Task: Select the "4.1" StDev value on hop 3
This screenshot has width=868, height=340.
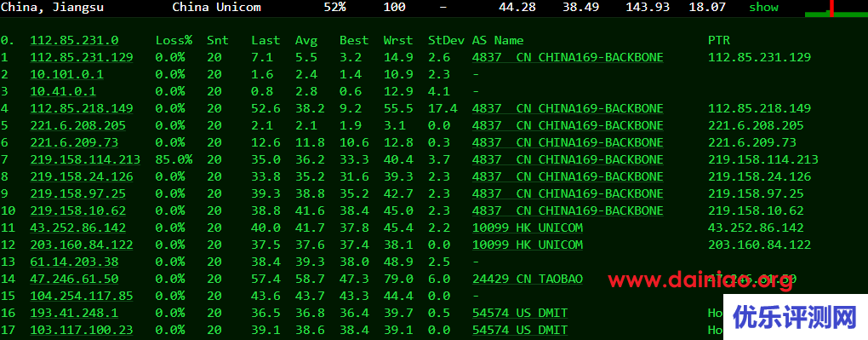Action: tap(439, 91)
